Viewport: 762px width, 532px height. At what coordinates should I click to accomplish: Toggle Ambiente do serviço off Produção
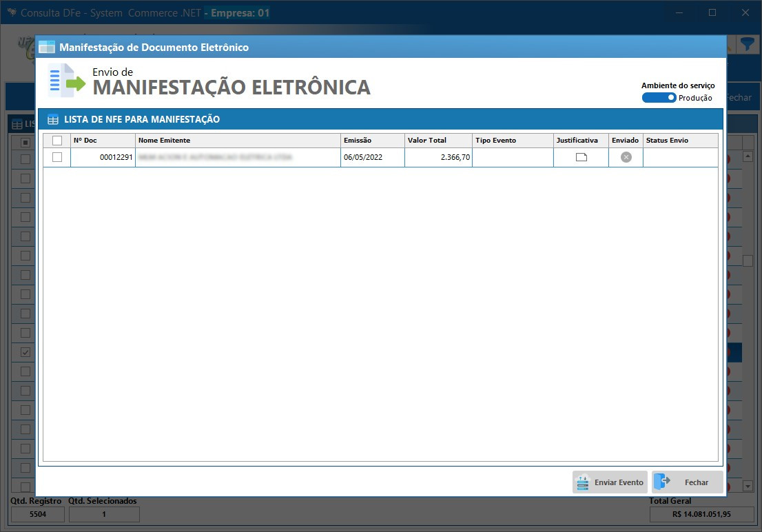tap(659, 97)
